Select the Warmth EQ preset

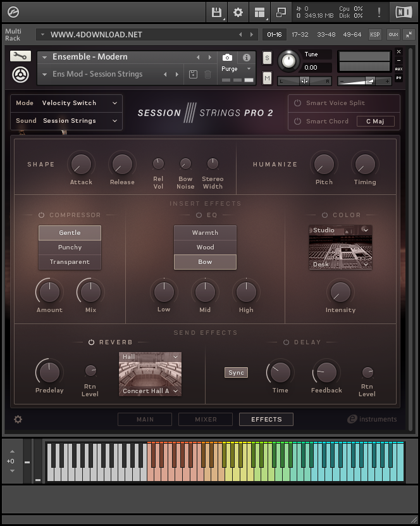(205, 233)
